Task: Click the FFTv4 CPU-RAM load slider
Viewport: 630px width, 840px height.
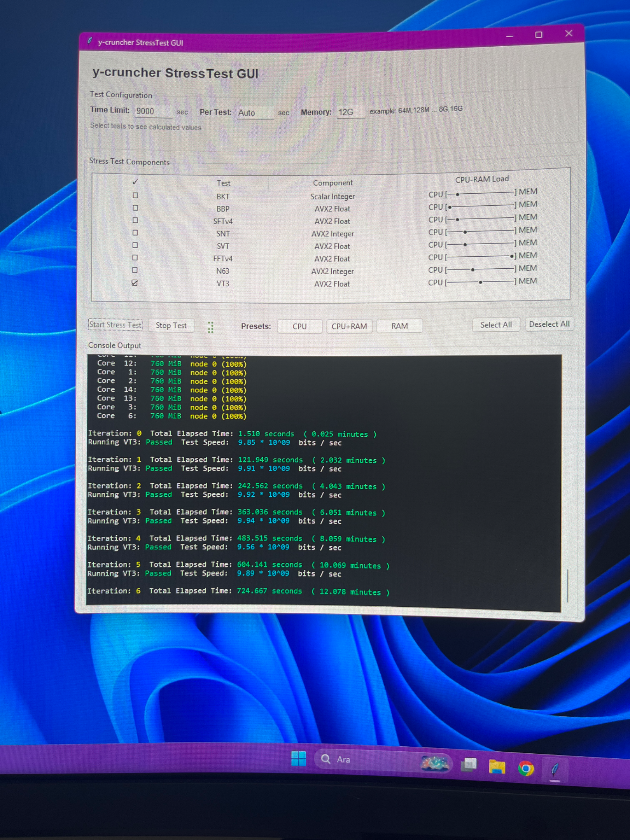Action: 482,257
